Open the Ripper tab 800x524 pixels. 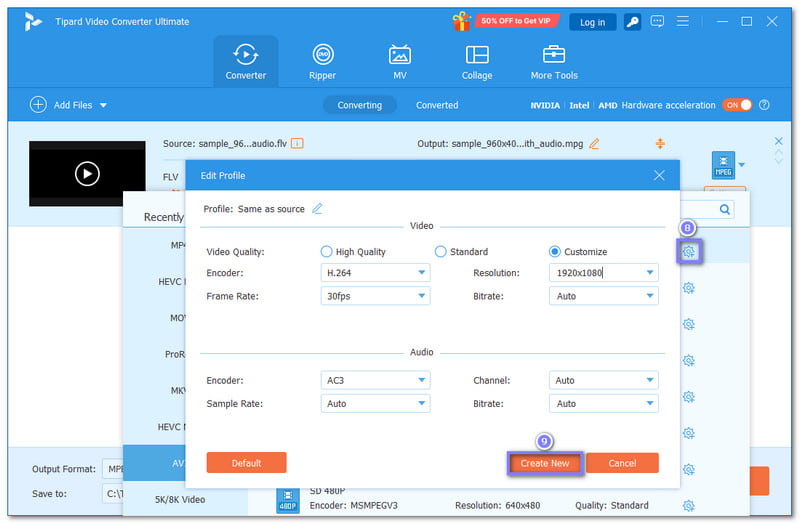(322, 62)
